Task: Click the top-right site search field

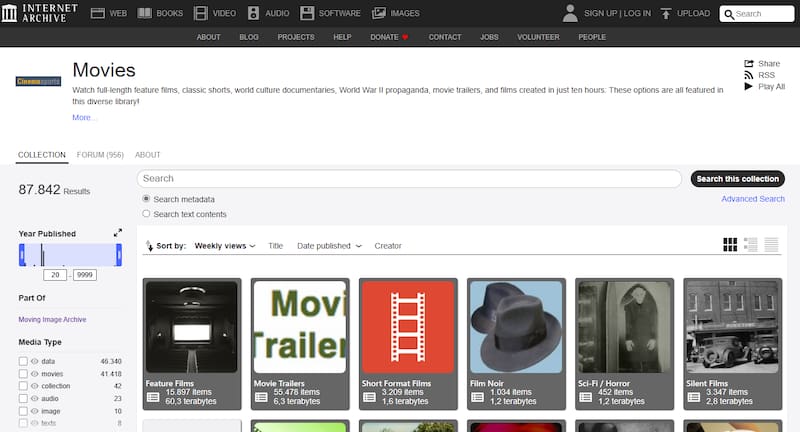Action: click(757, 14)
